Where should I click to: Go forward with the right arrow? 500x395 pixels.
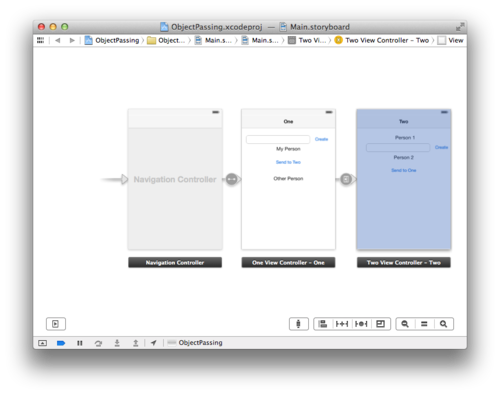coord(72,40)
